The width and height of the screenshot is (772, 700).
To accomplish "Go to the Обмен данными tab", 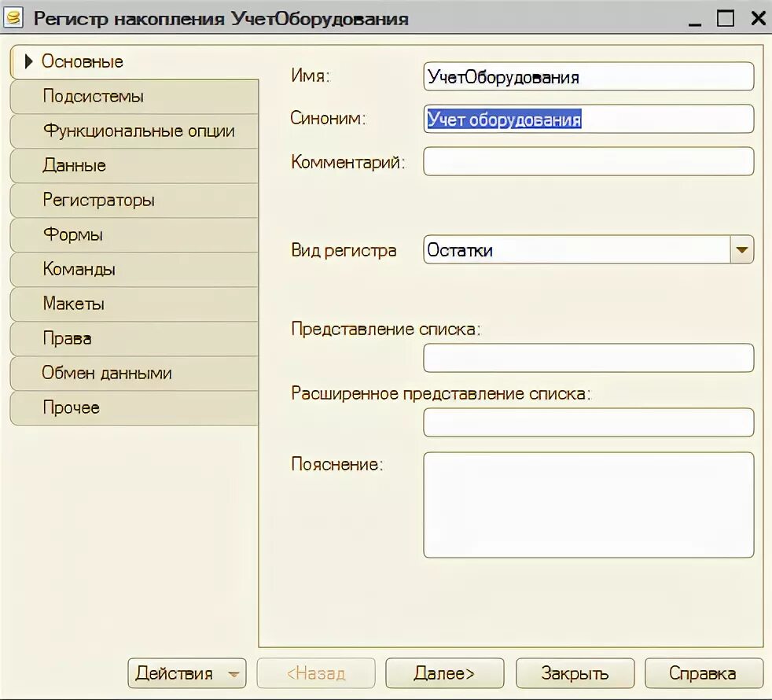I will pos(134,374).
